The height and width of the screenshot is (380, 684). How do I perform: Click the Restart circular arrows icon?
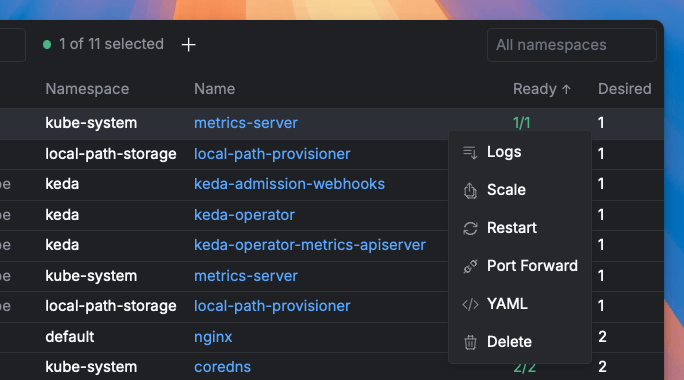point(470,228)
